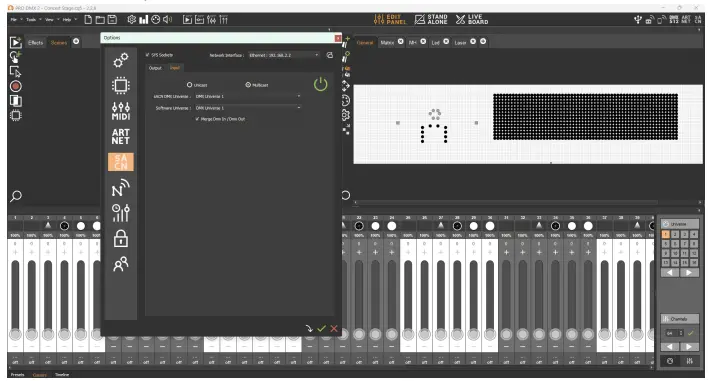Close the Led fixture tab
Image resolution: width=710 pixels, height=381 pixels.
click(x=446, y=41)
